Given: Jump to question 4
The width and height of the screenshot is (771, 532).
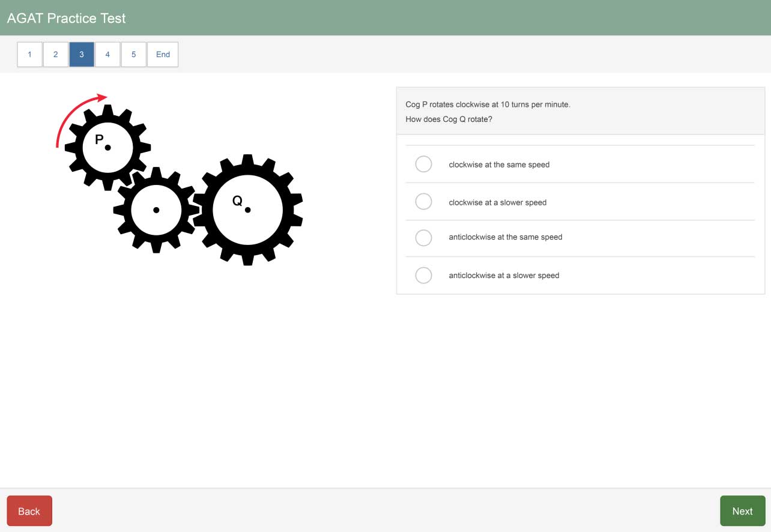Looking at the screenshot, I should pos(107,54).
